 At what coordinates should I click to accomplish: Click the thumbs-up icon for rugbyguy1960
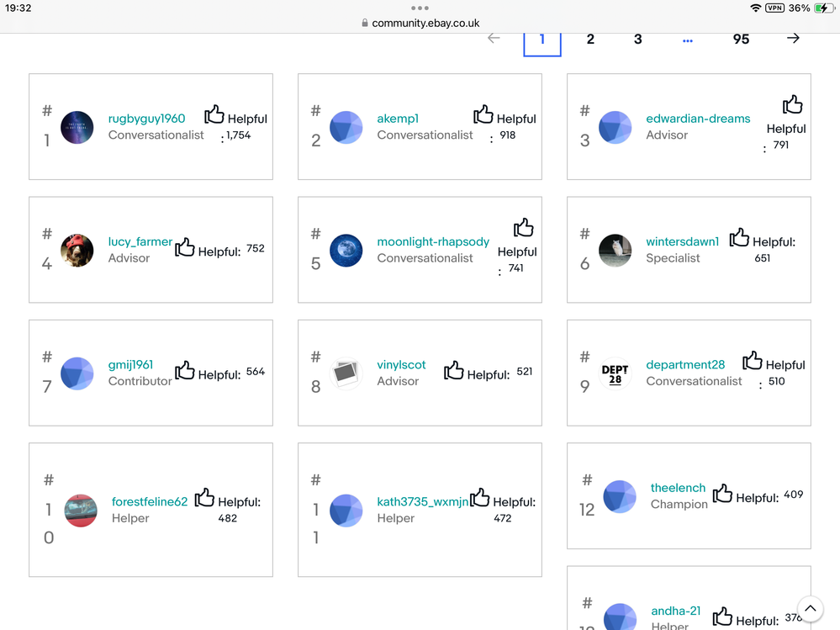(x=214, y=114)
